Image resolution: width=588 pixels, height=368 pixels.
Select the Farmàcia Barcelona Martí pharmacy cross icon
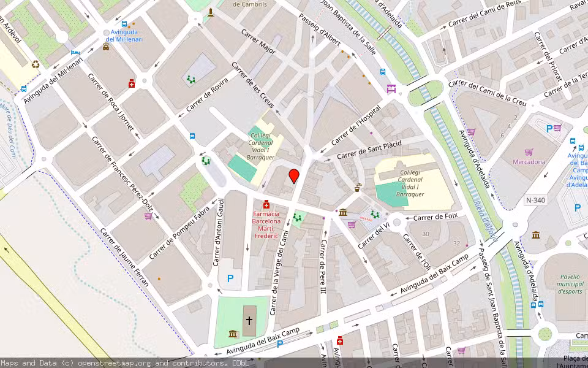point(267,204)
